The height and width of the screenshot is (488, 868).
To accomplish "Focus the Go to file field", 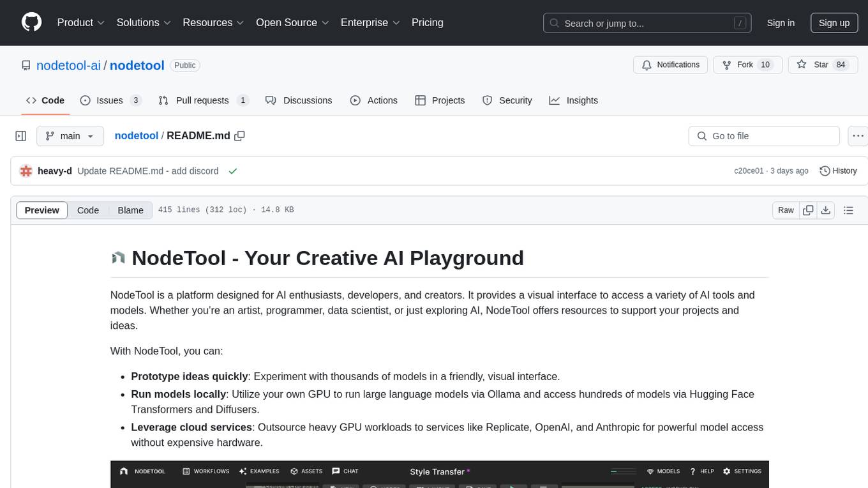I will pyautogui.click(x=764, y=136).
